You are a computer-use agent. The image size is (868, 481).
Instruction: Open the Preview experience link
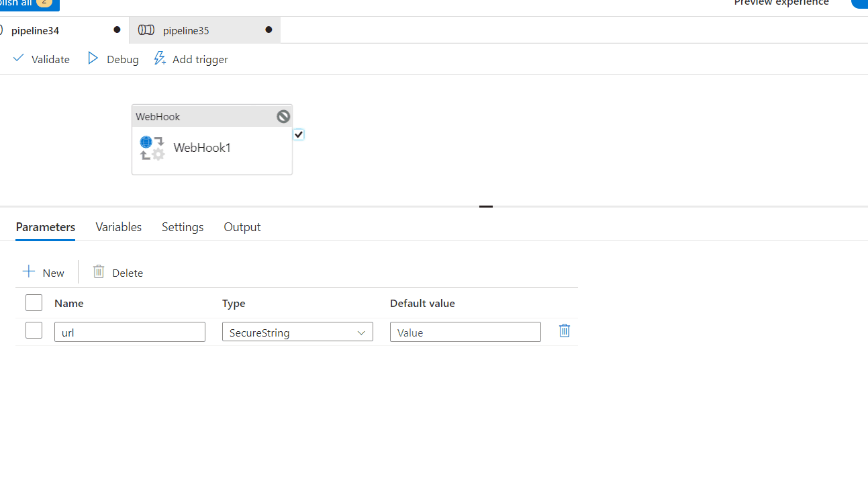[x=781, y=3]
